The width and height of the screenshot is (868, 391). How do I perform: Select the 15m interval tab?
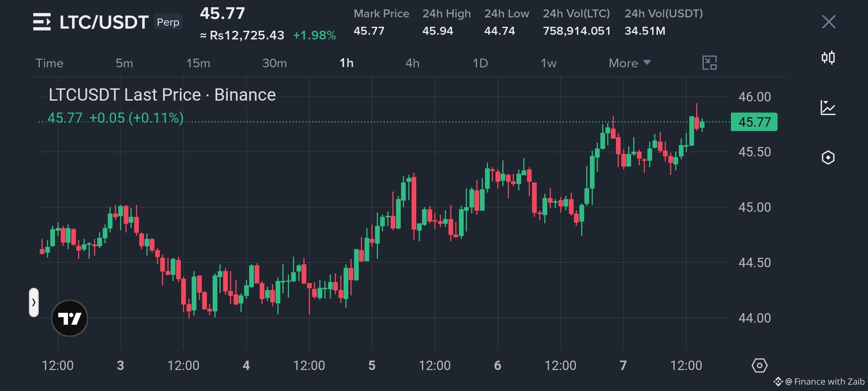tap(198, 63)
